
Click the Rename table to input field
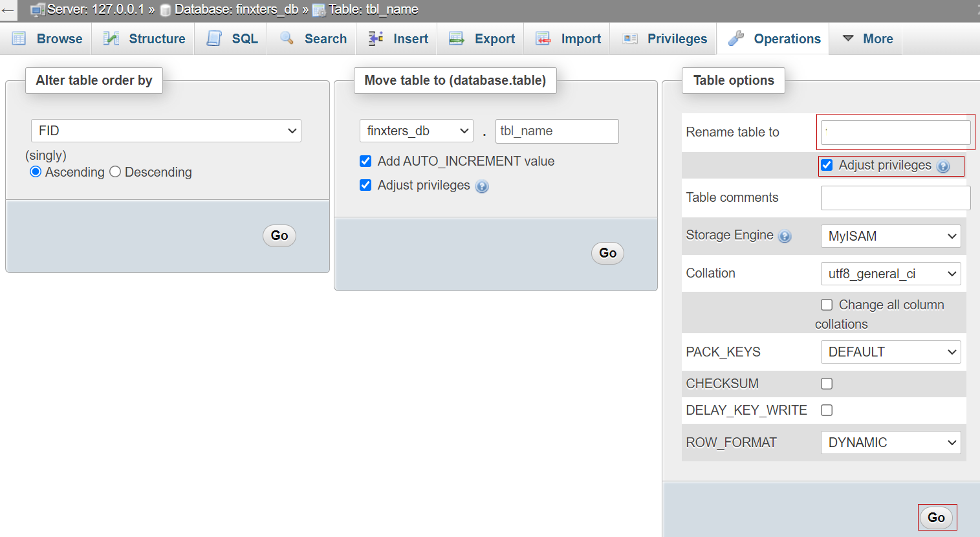[x=895, y=132]
